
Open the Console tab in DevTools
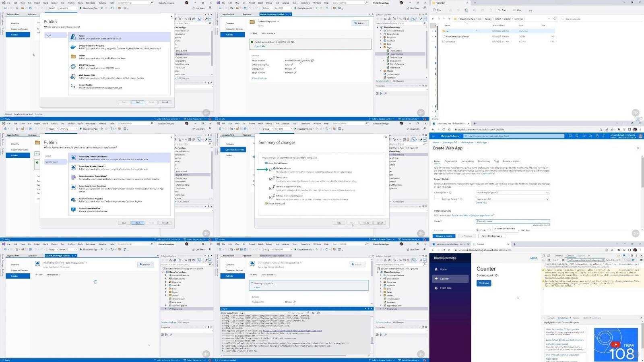tap(570, 256)
